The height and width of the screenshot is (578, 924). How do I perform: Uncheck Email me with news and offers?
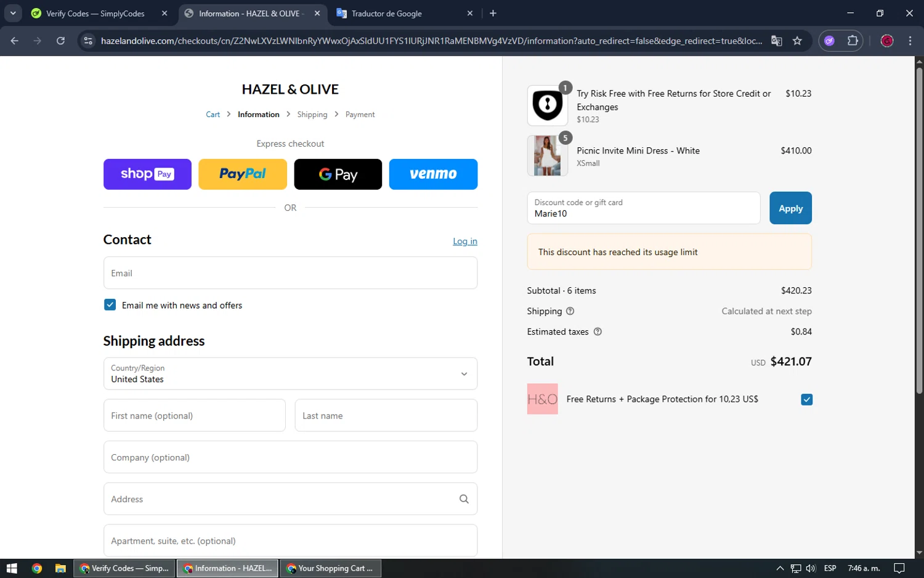tap(110, 305)
